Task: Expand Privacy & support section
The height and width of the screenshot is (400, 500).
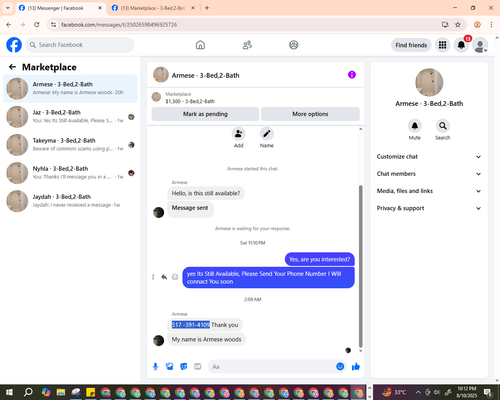Action: click(x=429, y=208)
